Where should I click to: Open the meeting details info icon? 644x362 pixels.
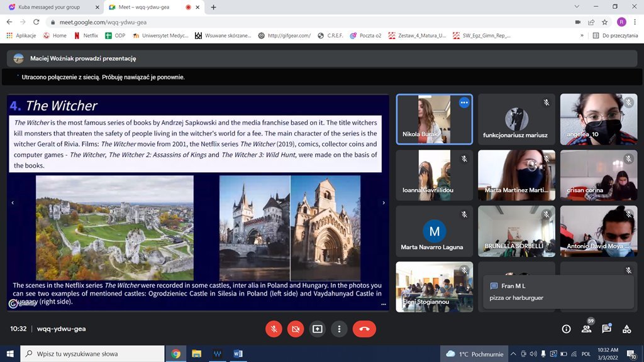567,329
